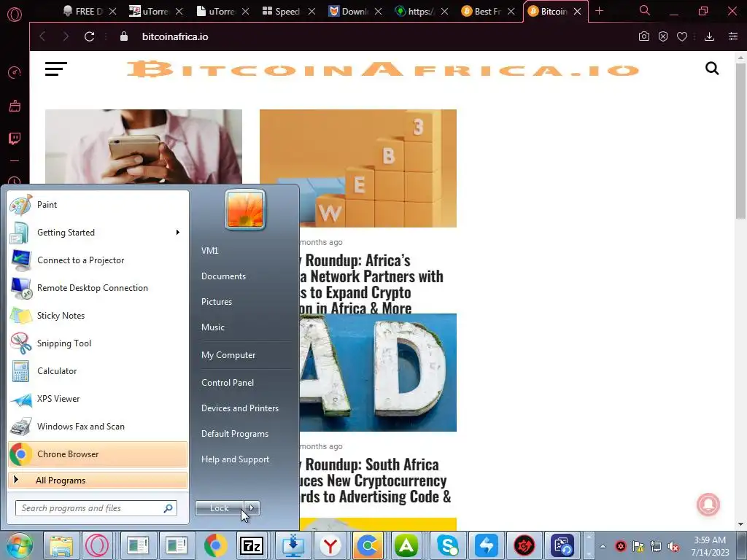
Task: Open the Roundup: South Africa headline
Action: (x=376, y=481)
